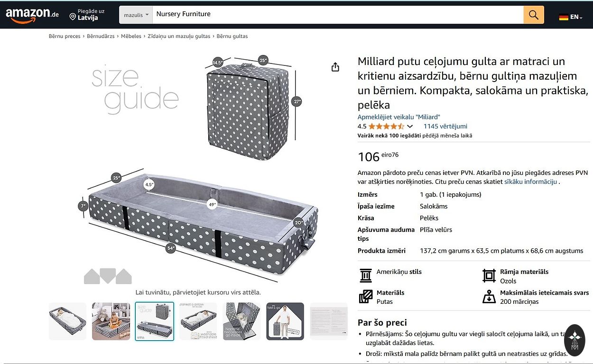Open the 'Bērnu gultas' breadcrumb link
The height and width of the screenshot is (364, 593).
232,36
